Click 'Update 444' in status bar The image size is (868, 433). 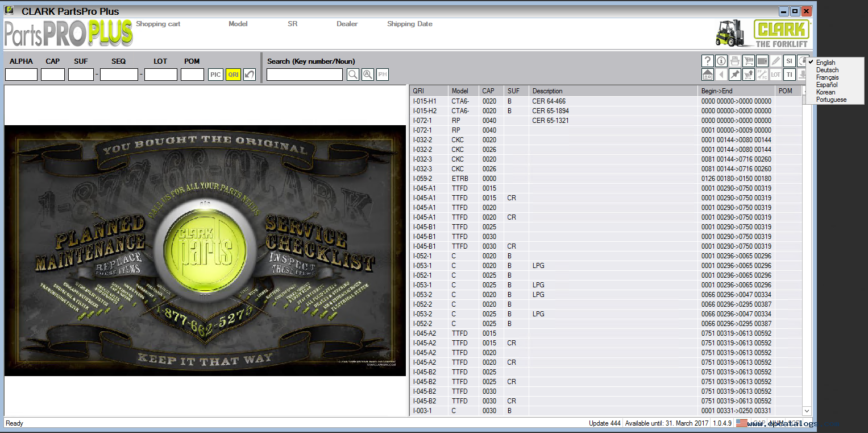pos(604,423)
